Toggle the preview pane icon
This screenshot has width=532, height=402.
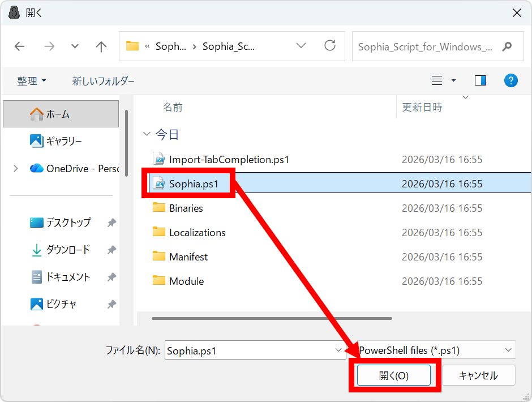480,80
